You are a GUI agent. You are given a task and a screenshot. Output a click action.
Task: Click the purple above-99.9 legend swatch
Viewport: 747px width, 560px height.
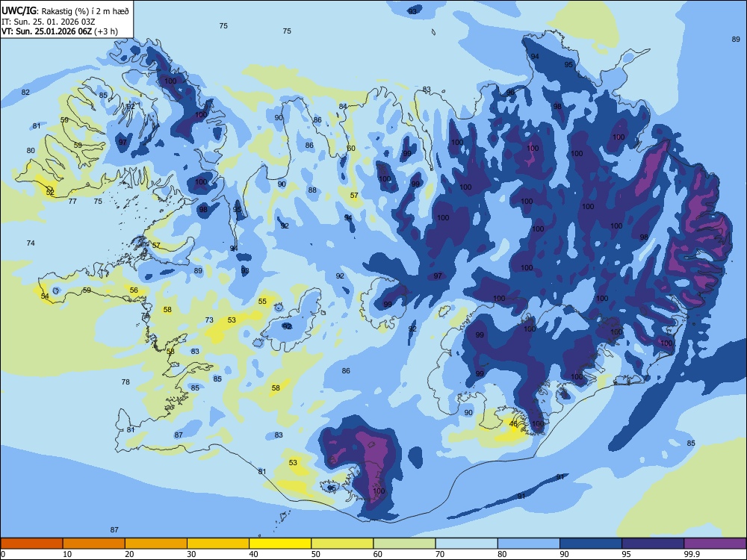tap(715, 544)
